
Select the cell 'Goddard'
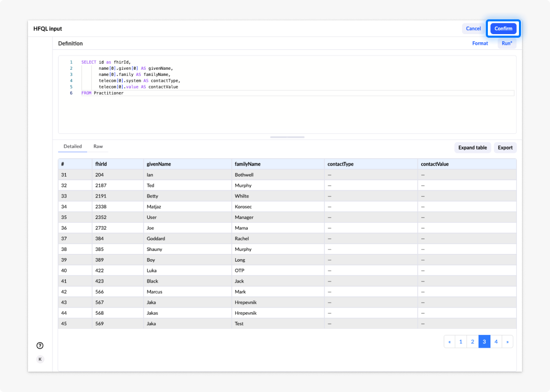tap(187, 238)
